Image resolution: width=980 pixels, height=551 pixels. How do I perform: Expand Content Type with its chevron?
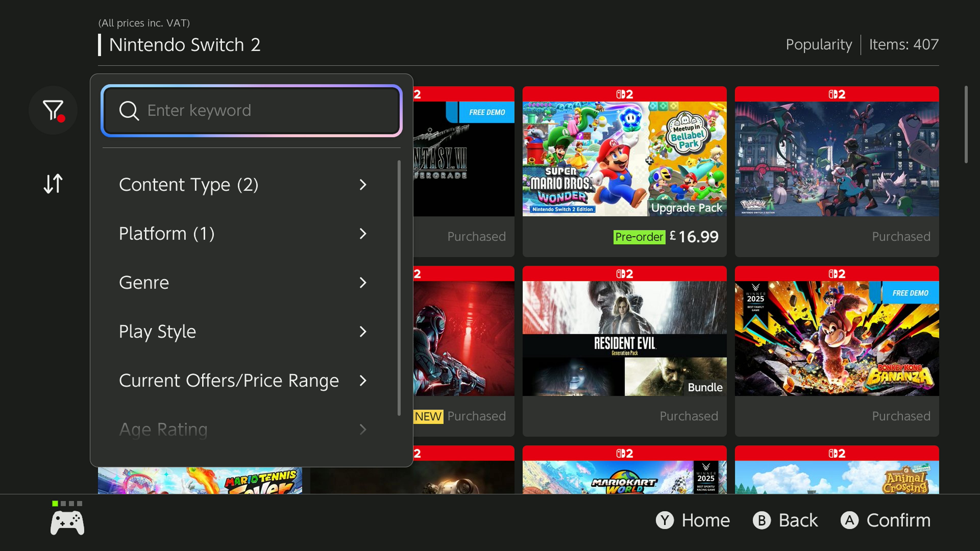coord(363,185)
